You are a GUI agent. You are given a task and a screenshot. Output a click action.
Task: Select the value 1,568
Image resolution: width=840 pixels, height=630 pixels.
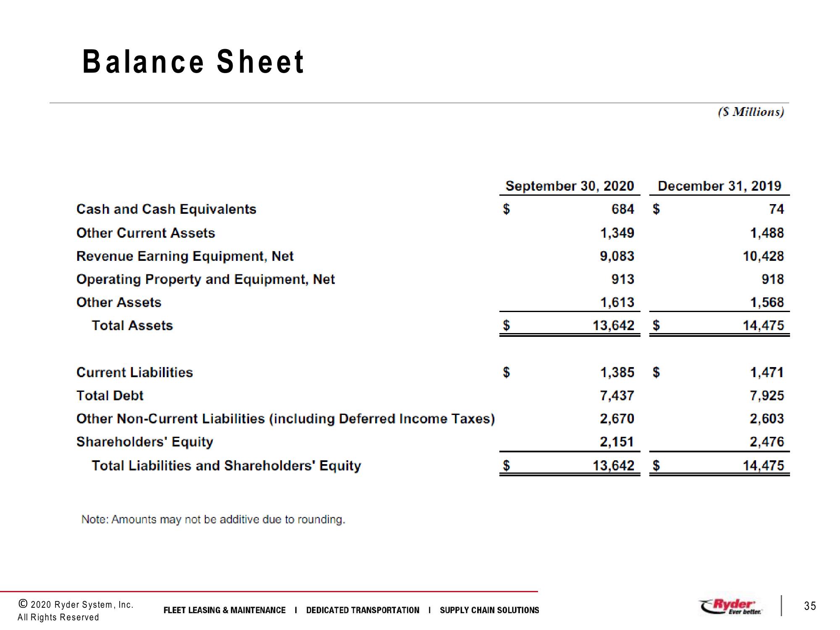pos(767,302)
